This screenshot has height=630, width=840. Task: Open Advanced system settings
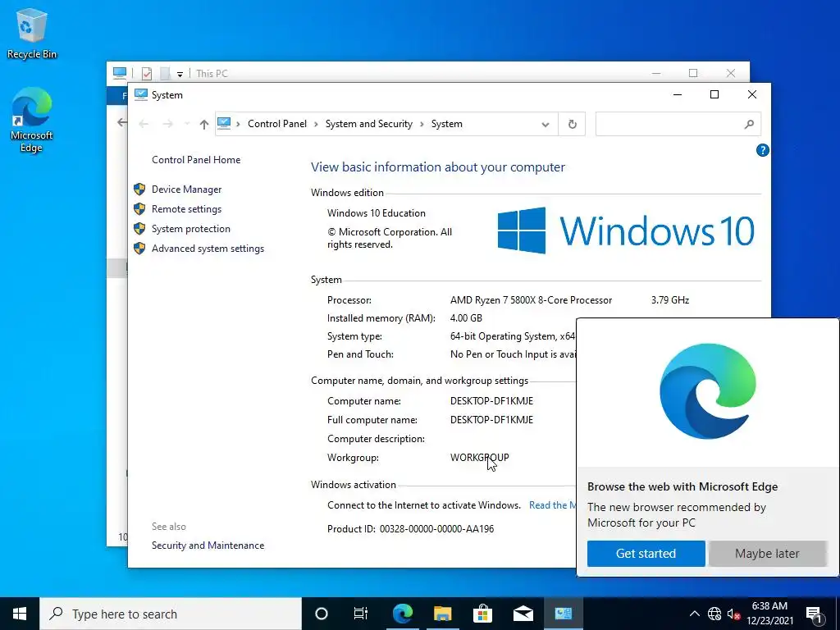208,249
